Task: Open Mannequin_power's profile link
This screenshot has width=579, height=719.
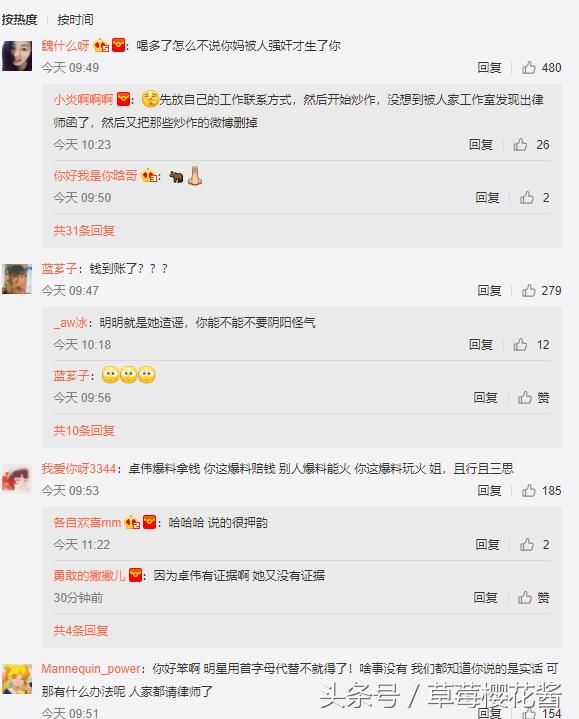Action: point(91,669)
